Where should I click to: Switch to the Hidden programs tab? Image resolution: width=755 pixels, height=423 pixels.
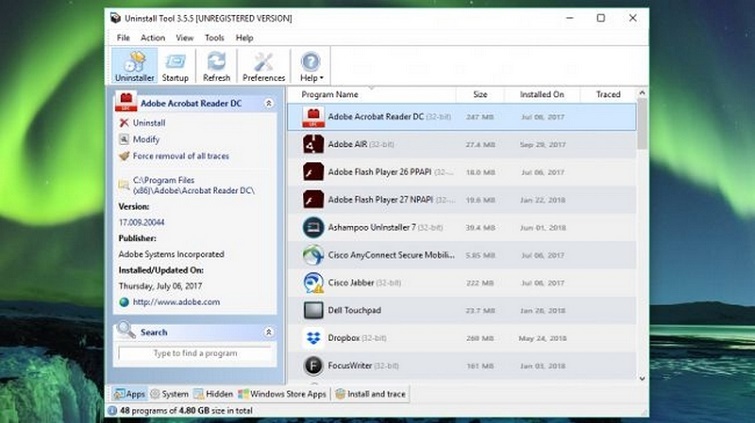coord(212,394)
